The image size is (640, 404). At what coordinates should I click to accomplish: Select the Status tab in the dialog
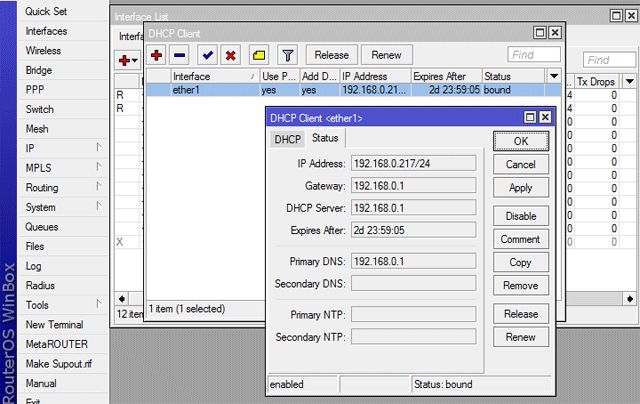tap(324, 139)
